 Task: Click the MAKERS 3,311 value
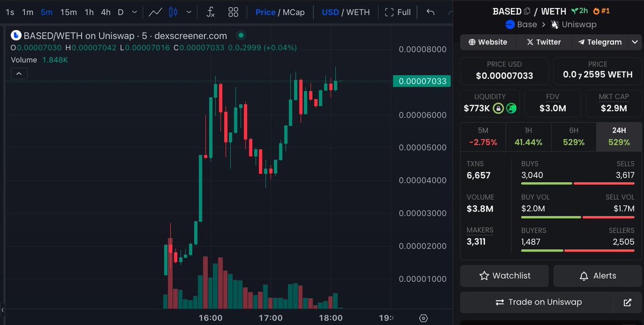[x=476, y=242]
